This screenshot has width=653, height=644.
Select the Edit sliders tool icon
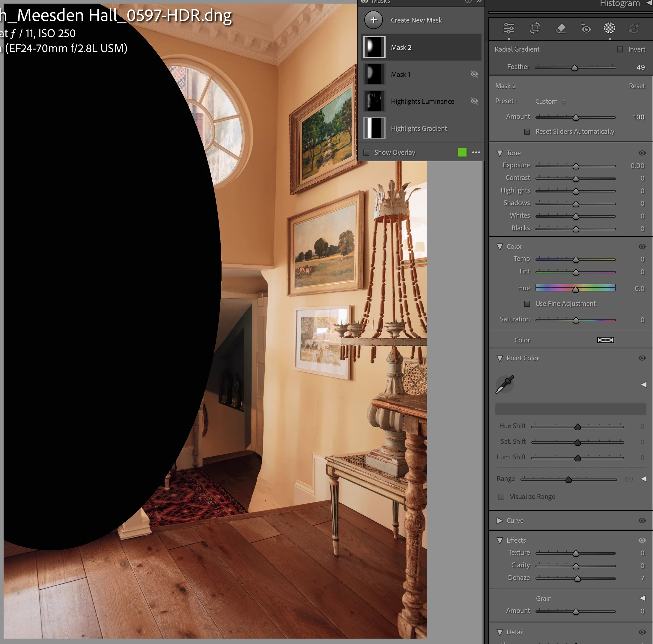coord(508,28)
